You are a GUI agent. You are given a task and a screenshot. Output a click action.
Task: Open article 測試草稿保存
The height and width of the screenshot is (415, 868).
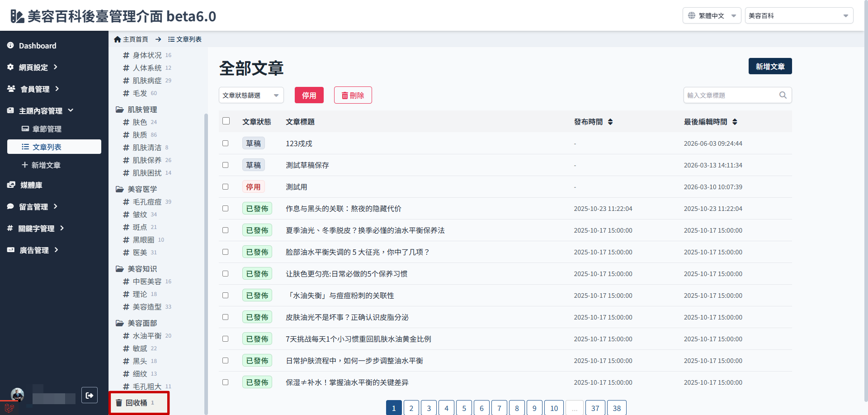click(x=307, y=165)
